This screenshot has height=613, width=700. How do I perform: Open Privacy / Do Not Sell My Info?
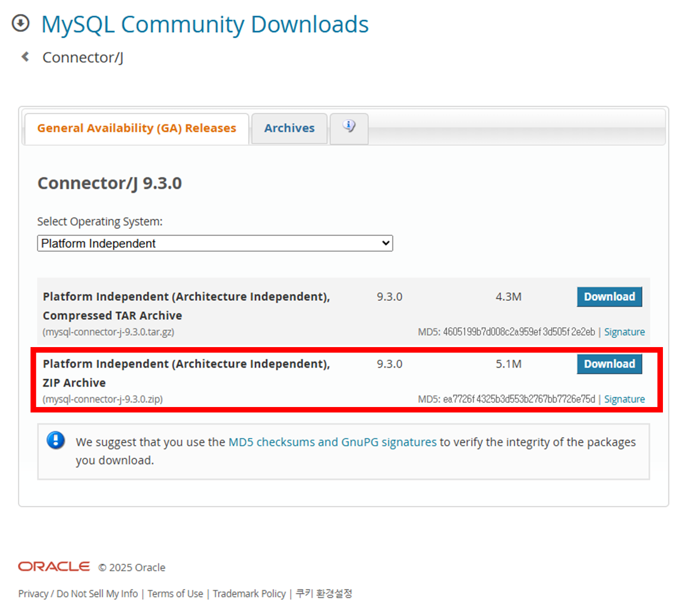pos(78,593)
